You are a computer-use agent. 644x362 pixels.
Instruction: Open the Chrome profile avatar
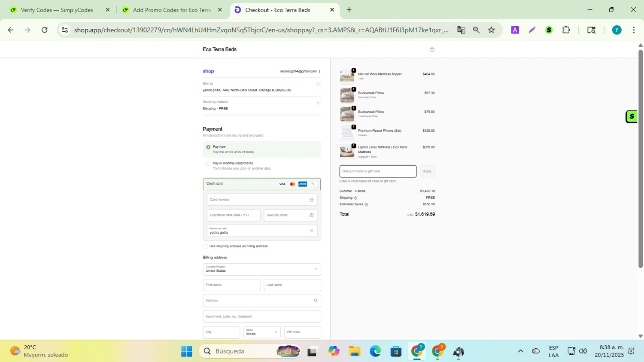(x=617, y=30)
